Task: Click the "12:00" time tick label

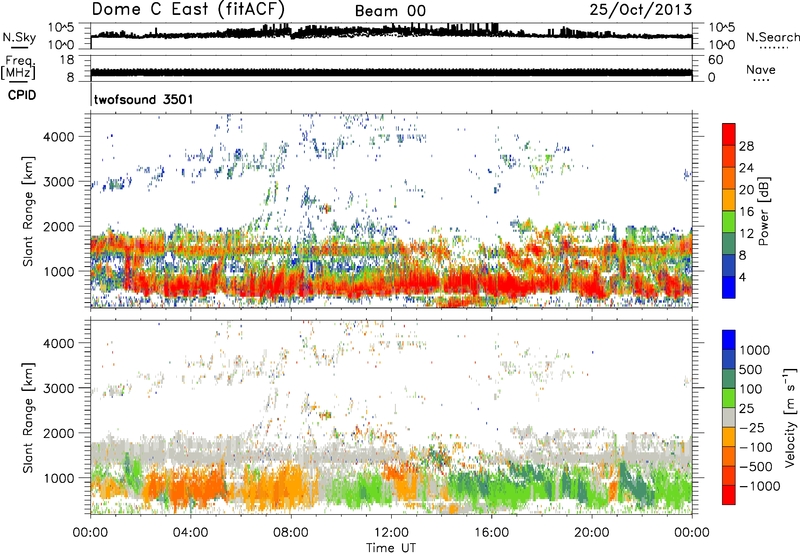Action: (391, 533)
